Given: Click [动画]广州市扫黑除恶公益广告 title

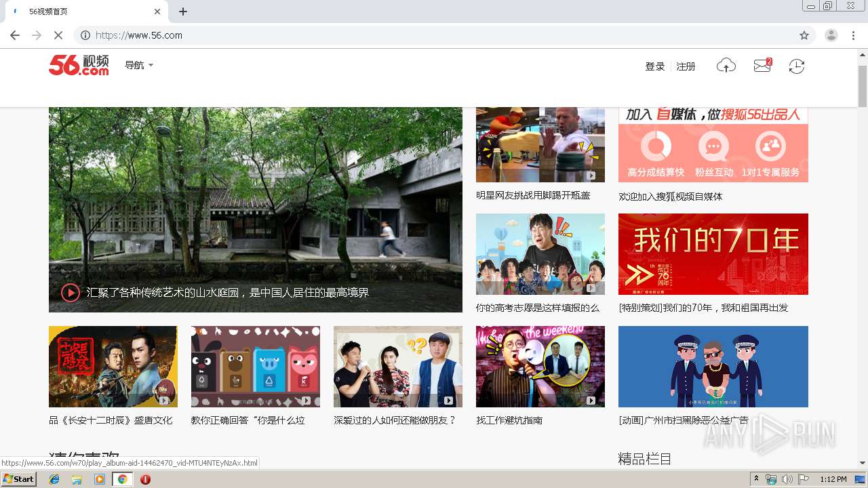Looking at the screenshot, I should tap(684, 420).
